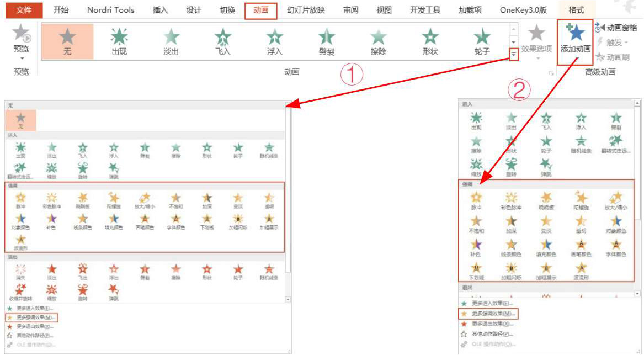
Task: Open the 触发 trigger dropdown
Action: click(x=613, y=43)
